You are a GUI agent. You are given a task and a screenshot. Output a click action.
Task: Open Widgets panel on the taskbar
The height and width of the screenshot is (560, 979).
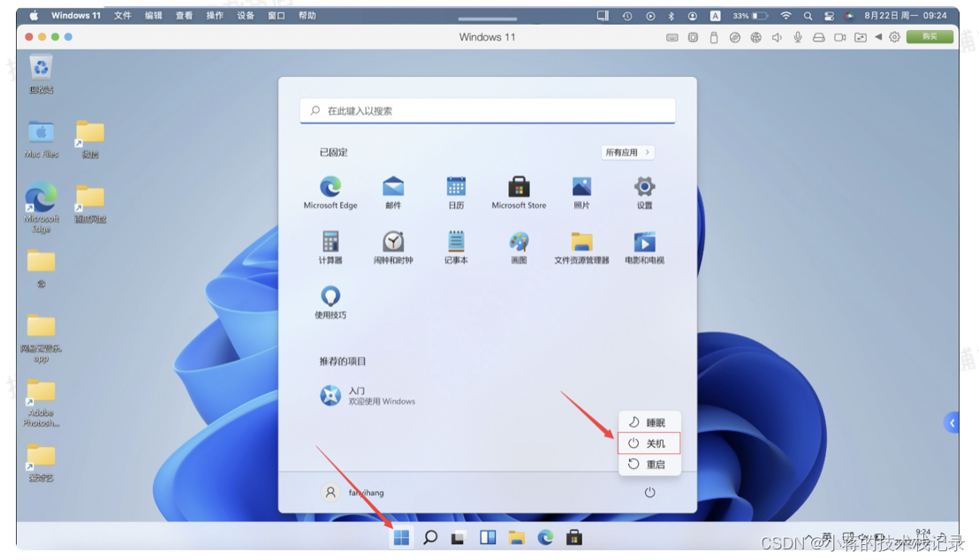click(488, 538)
